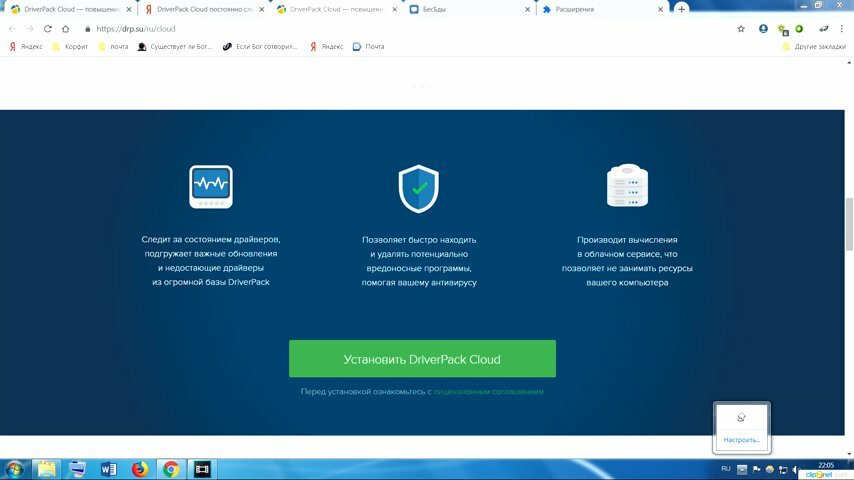Click the scrollbar down arrow
The image size is (854, 480).
849,454
